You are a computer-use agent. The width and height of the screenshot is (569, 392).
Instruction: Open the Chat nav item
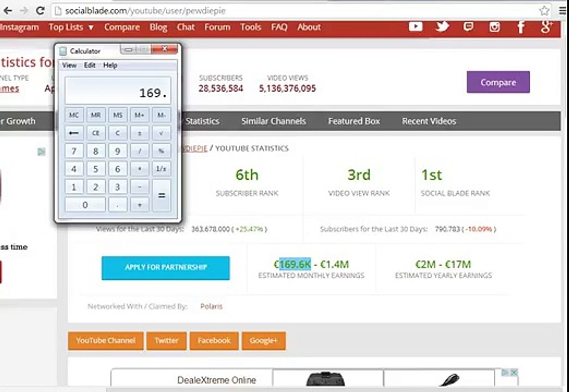click(186, 27)
